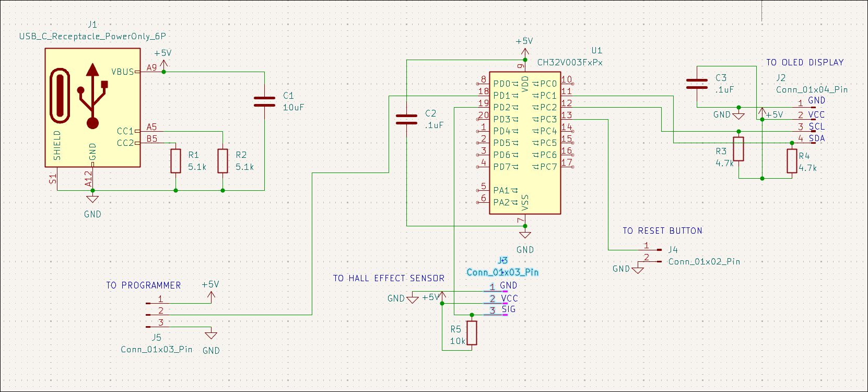Click the "TO OLED DISPLAY" text label

click(x=804, y=62)
